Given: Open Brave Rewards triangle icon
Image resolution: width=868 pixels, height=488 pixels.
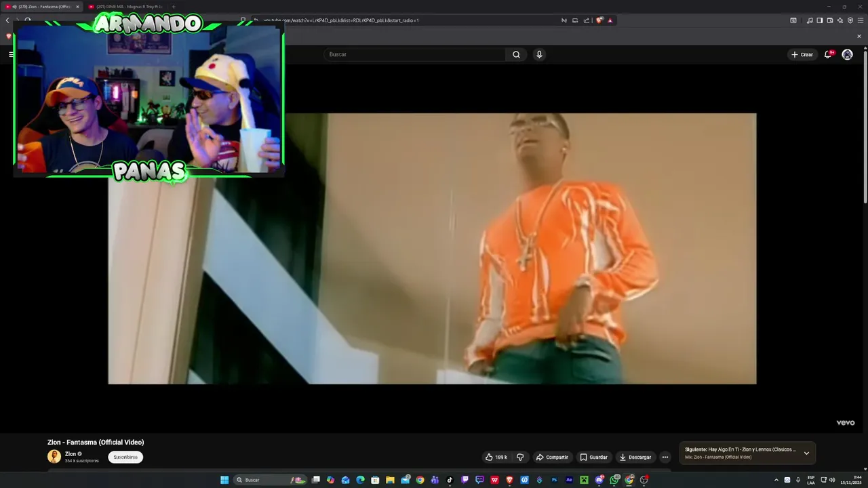Looking at the screenshot, I should click(610, 20).
